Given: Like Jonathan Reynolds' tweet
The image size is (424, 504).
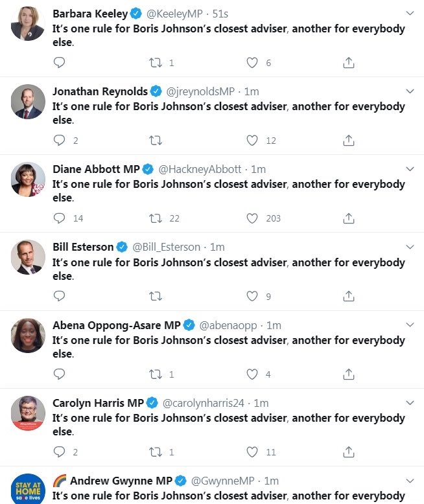Looking at the screenshot, I should 252,141.
